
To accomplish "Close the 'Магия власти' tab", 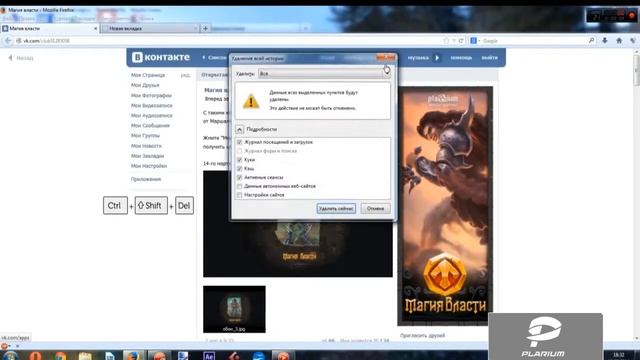I will point(96,29).
